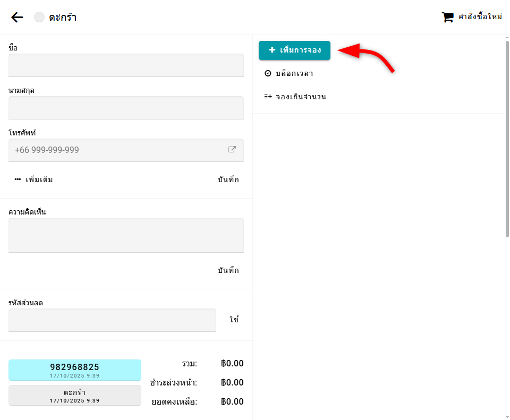Open คำสั่งซื้อใหม่ new order link

[480, 18]
